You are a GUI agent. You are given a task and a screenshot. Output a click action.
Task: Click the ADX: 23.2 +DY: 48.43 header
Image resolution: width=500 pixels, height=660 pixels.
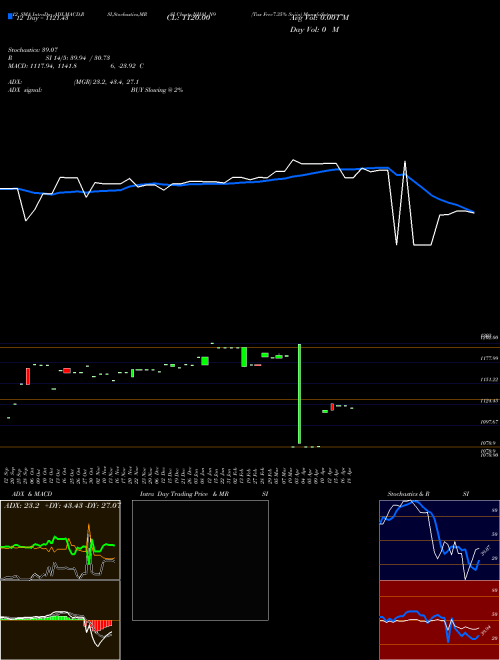click(61, 505)
